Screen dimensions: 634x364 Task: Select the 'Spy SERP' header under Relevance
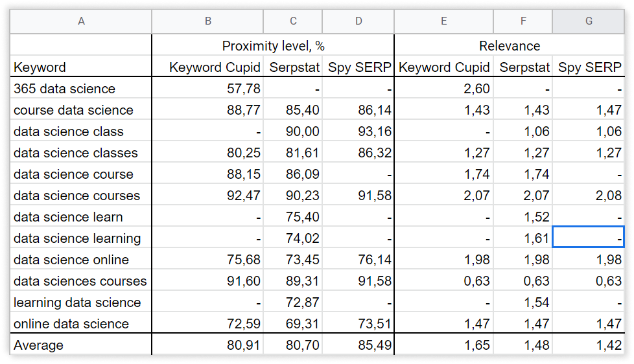click(x=589, y=67)
